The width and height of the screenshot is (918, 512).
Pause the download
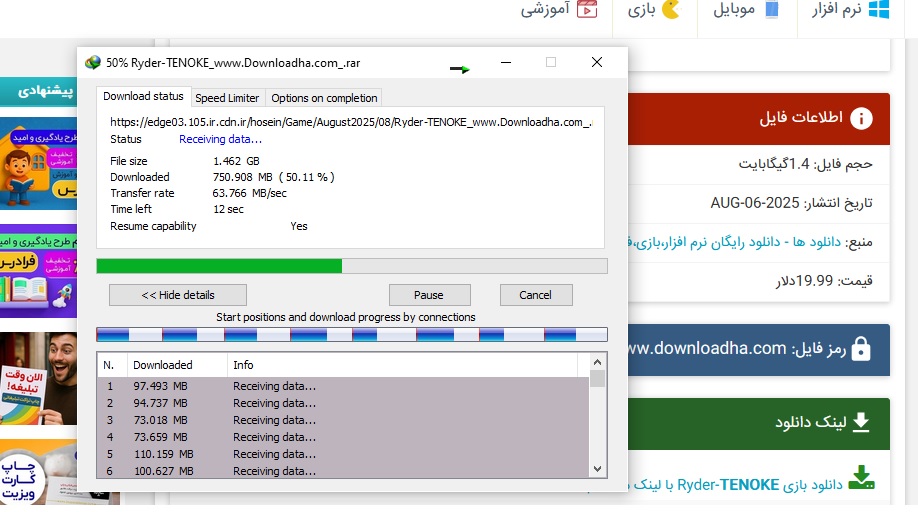pyautogui.click(x=429, y=295)
